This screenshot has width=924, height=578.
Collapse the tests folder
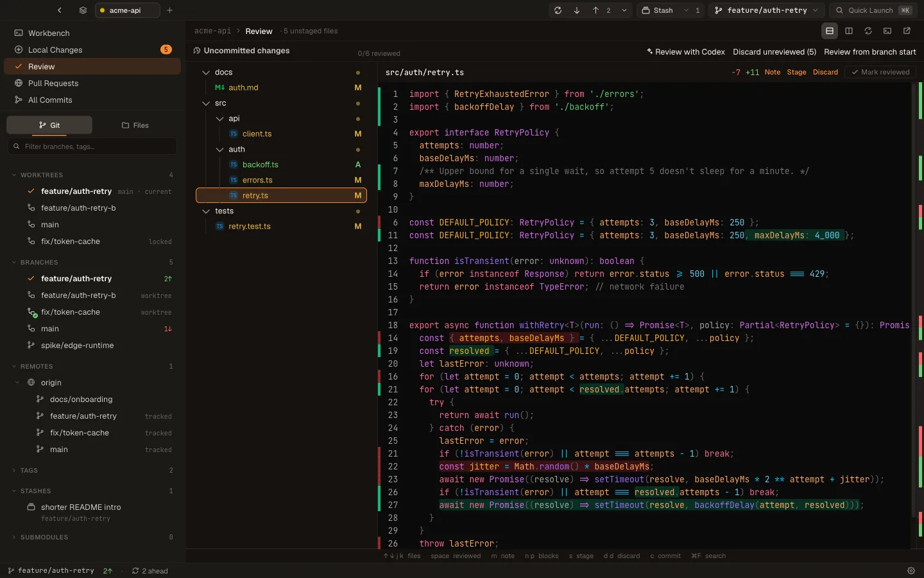(206, 211)
